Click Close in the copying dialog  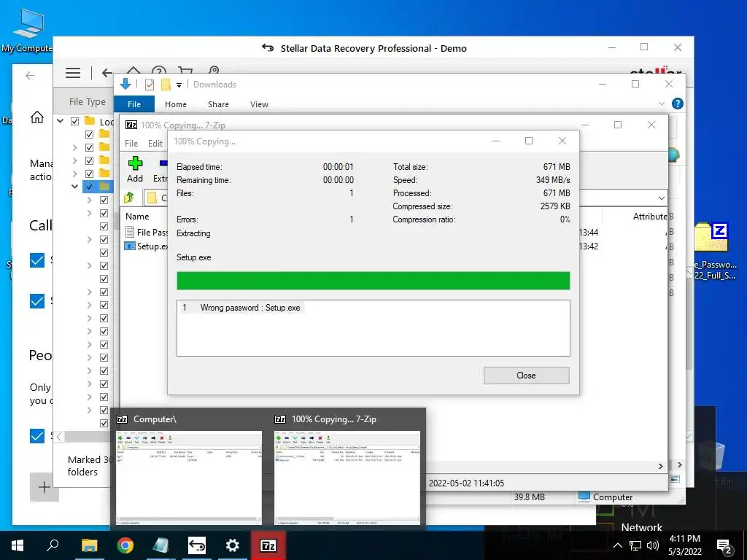pos(526,376)
